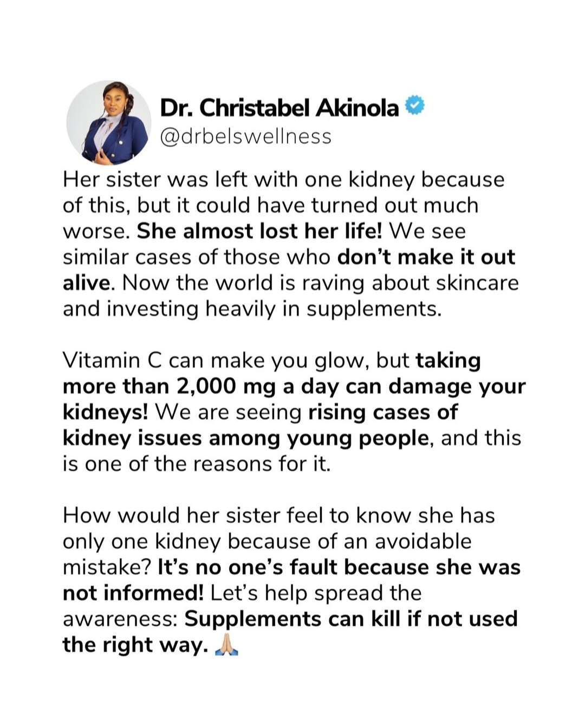585x728 pixels.
Task: Click "only one kidney because of an avoidable"
Action: [x=267, y=541]
